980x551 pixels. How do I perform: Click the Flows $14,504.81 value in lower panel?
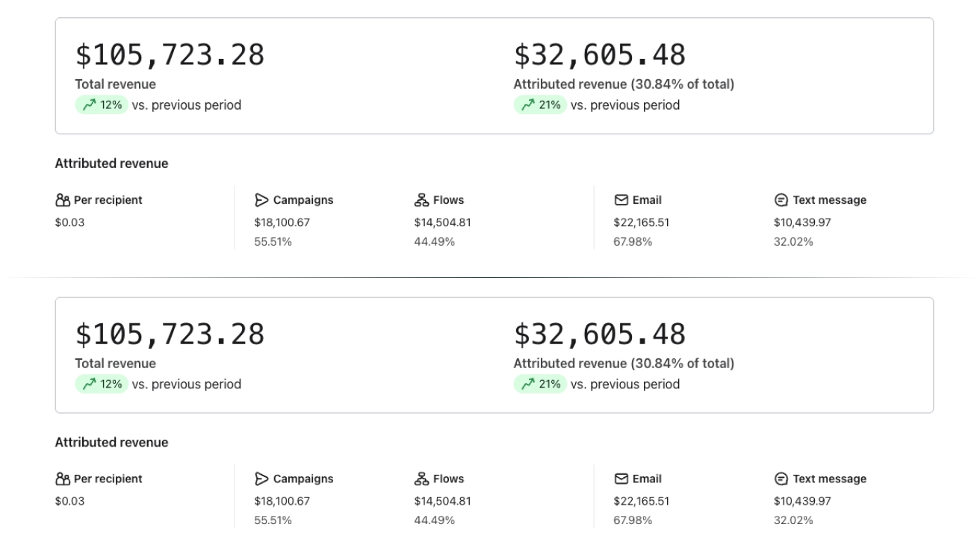[x=442, y=502]
